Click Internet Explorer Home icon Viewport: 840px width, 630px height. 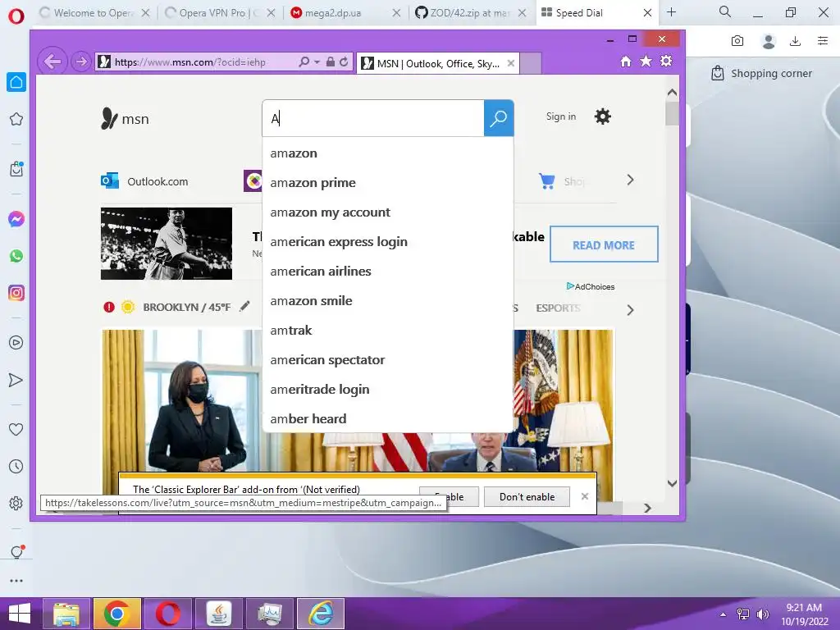click(x=626, y=61)
